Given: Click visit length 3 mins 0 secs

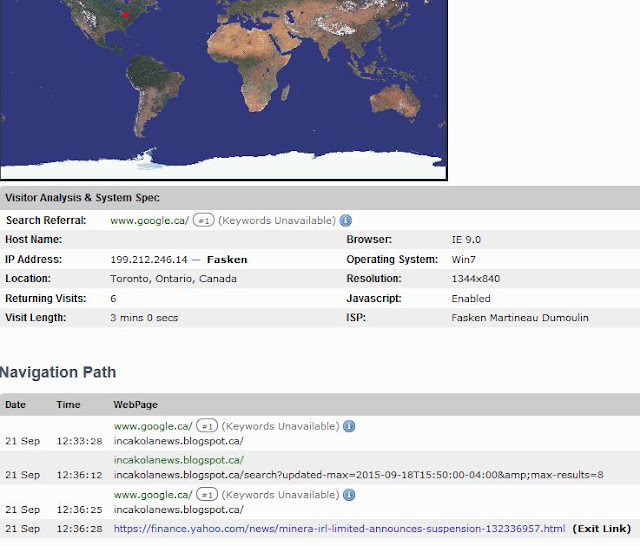Looking at the screenshot, I should (x=144, y=318).
